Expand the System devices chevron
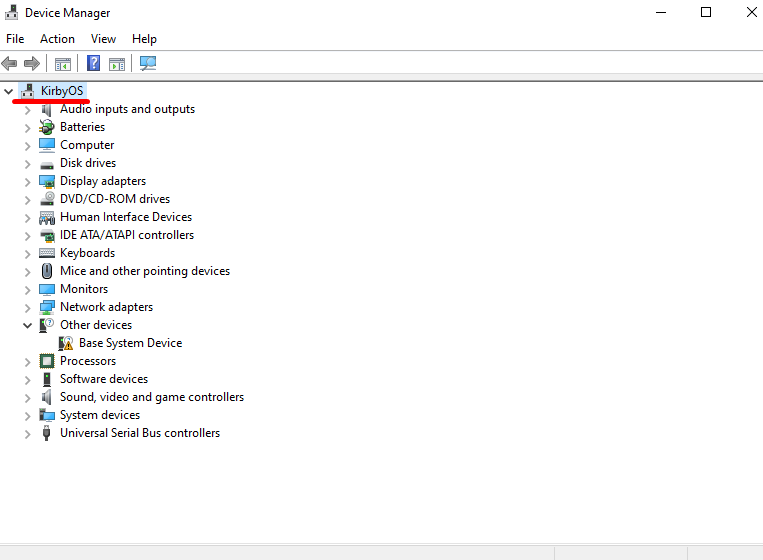Viewport: 763px width, 560px height. tap(28, 416)
